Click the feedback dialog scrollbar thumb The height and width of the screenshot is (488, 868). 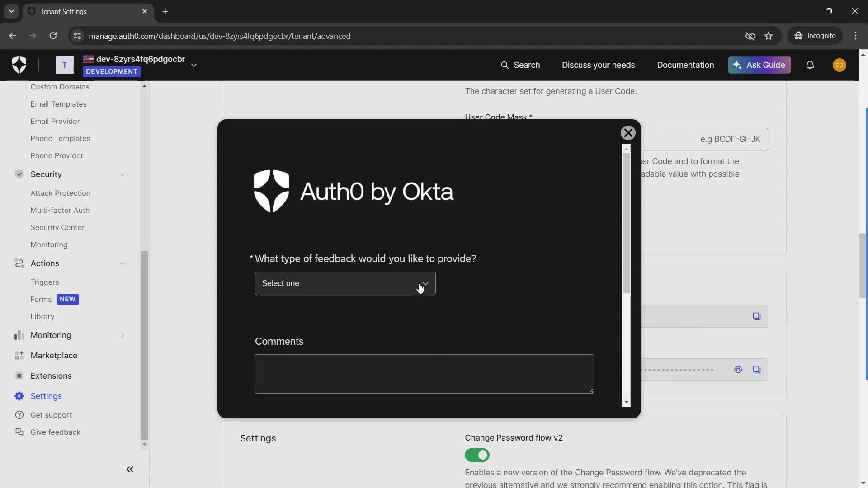(x=626, y=223)
